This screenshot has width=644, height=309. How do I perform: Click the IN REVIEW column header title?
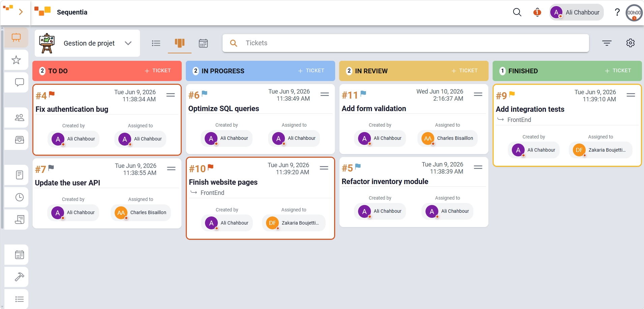pos(371,71)
